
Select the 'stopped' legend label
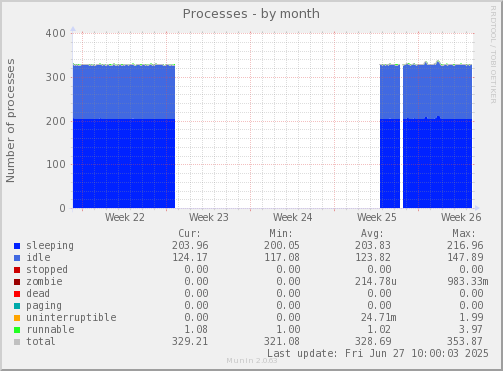pyautogui.click(x=47, y=269)
